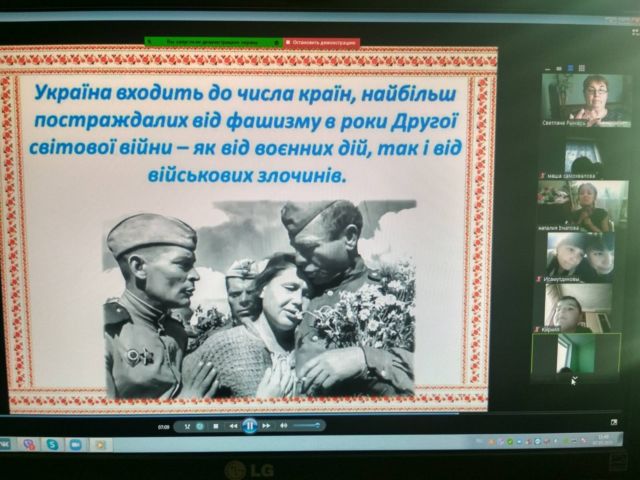Click the green checkmark system tray icon
This screenshot has height=480, width=640.
coord(510,442)
